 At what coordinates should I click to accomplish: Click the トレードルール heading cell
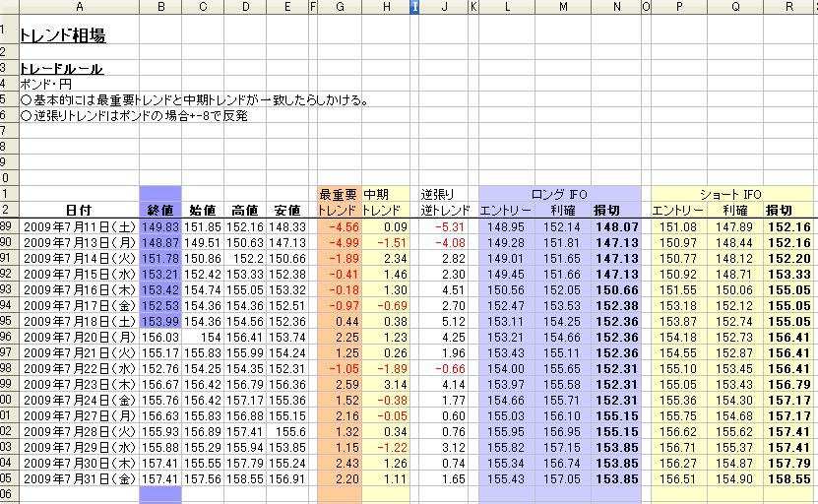click(x=62, y=69)
